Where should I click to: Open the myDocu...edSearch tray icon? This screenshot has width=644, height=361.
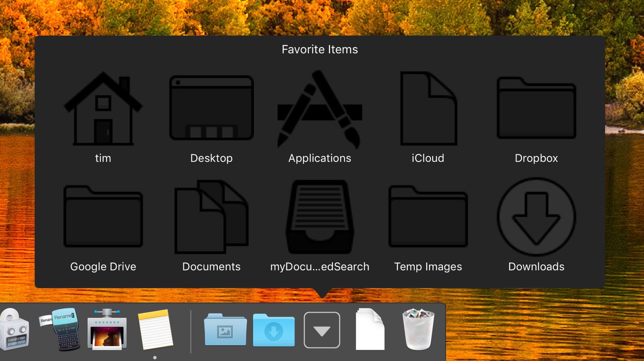320,217
